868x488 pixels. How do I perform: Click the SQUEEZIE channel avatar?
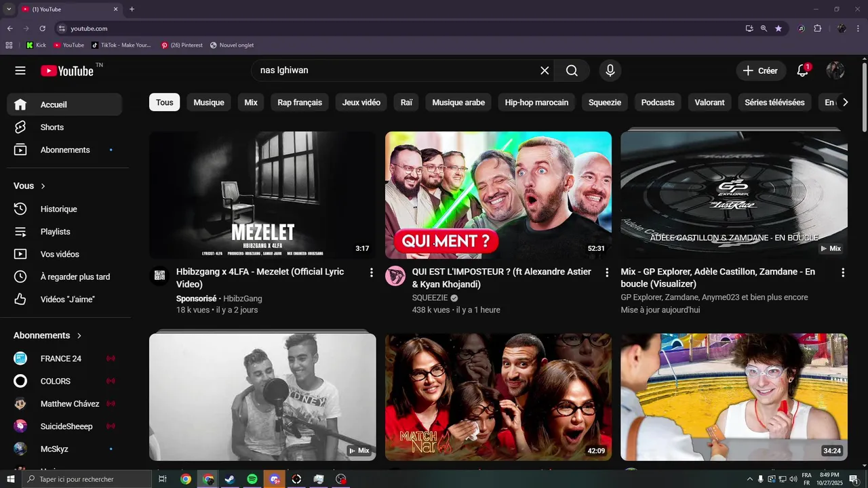tap(395, 276)
